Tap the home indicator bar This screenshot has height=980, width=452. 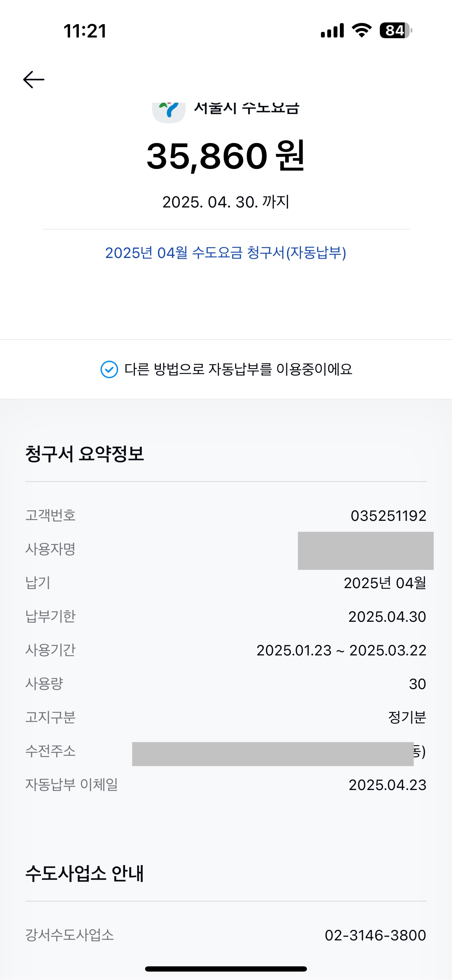pos(226,969)
